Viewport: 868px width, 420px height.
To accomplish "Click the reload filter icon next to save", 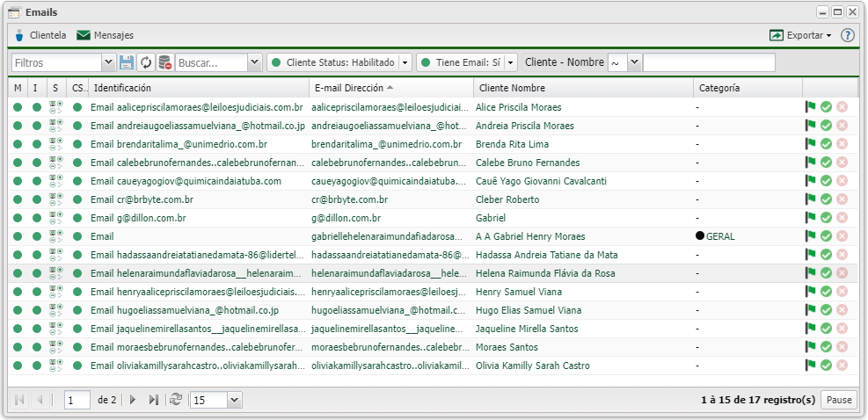I will click(146, 62).
